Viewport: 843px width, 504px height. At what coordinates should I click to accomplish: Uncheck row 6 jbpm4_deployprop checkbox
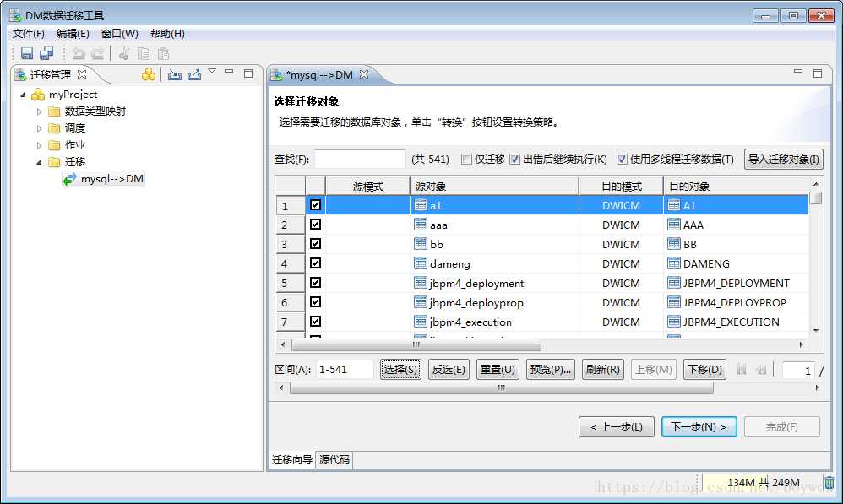click(316, 301)
